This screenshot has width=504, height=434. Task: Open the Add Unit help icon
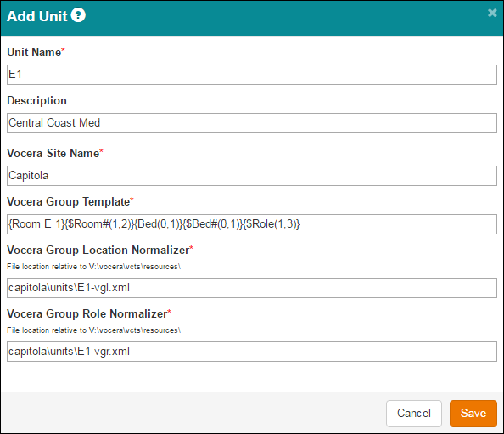(78, 15)
